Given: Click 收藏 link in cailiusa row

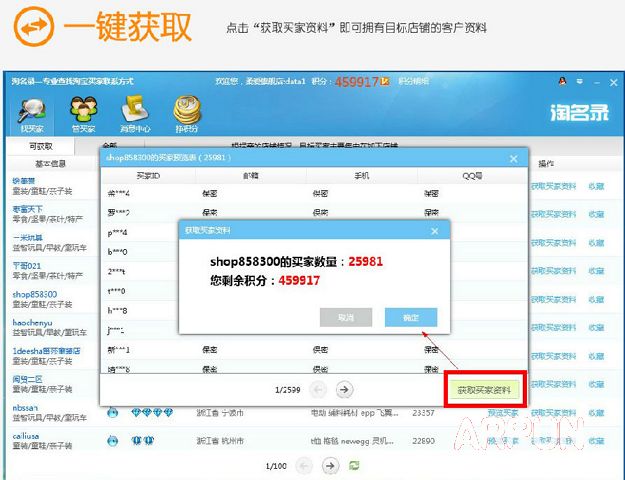Looking at the screenshot, I should tap(596, 441).
